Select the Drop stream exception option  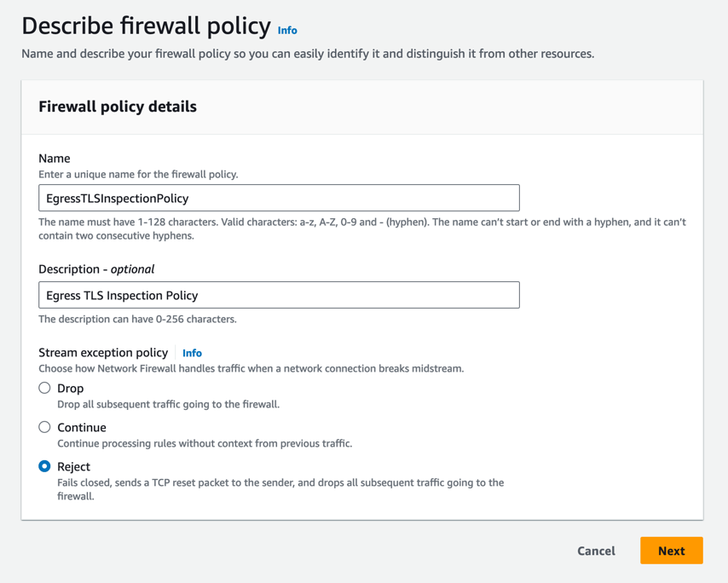coord(43,388)
